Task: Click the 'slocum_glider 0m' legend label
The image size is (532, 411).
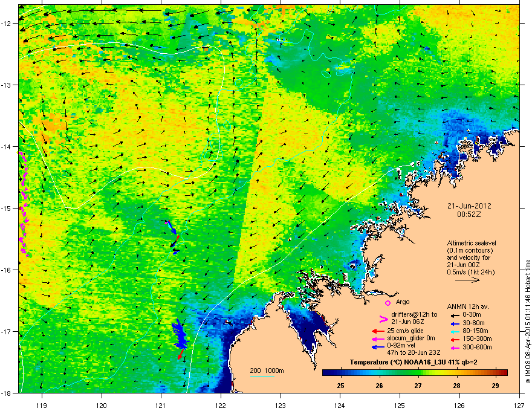Action: 411,338
